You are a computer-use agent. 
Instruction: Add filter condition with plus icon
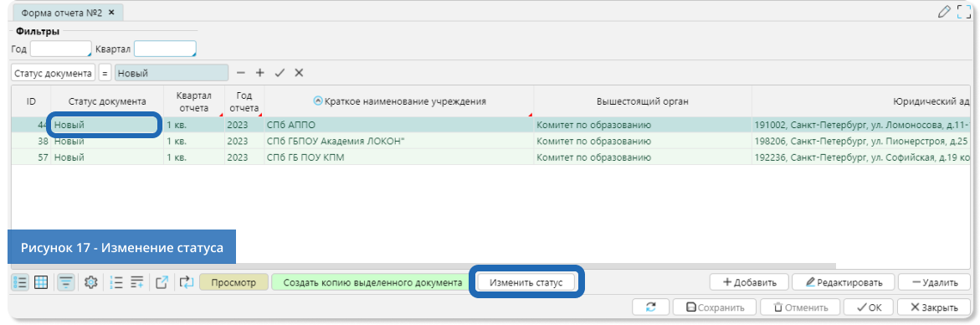[260, 73]
